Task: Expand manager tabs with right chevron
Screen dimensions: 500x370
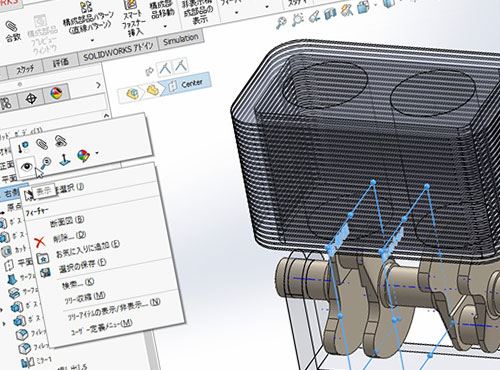Action: 98,85
